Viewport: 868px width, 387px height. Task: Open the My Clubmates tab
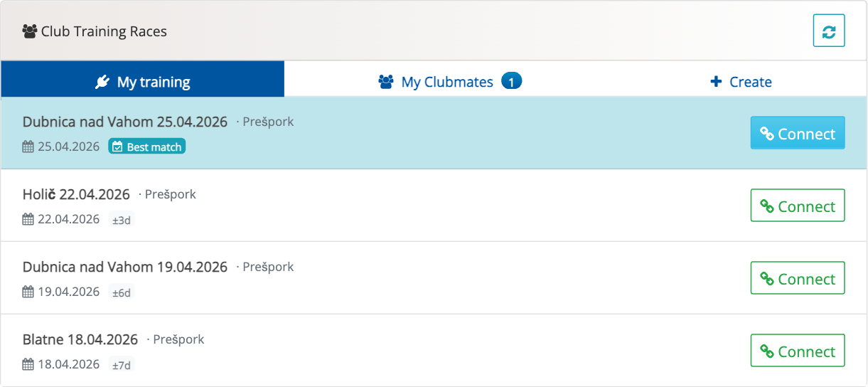point(446,82)
